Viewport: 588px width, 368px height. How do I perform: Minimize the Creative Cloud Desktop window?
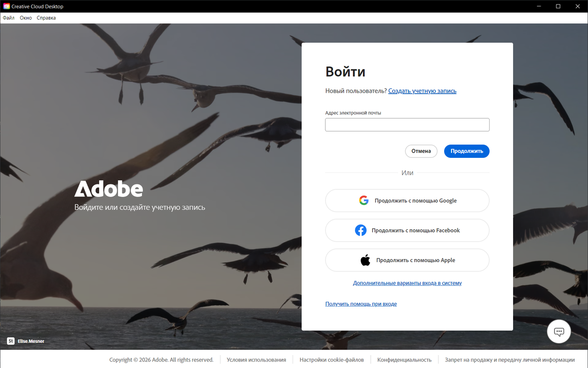tap(538, 6)
